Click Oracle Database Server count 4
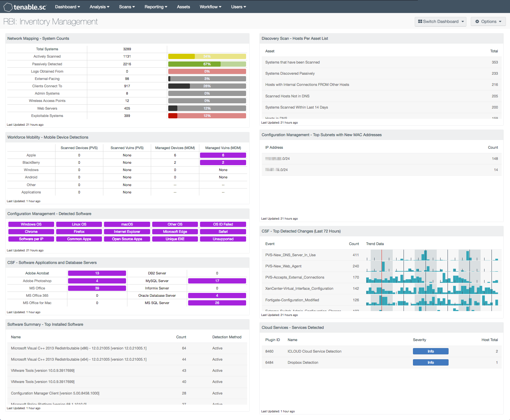The width and height of the screenshot is (510, 420). [x=217, y=295]
